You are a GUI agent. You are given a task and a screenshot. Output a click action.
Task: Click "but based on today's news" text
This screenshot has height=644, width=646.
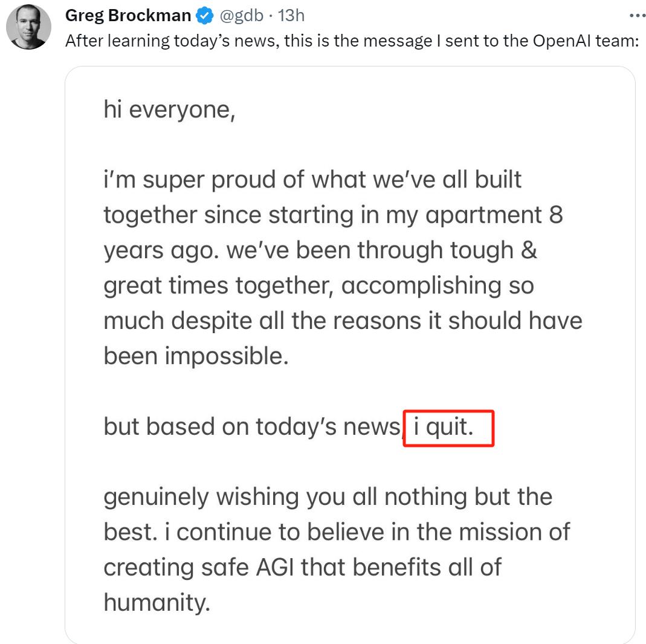pos(251,427)
